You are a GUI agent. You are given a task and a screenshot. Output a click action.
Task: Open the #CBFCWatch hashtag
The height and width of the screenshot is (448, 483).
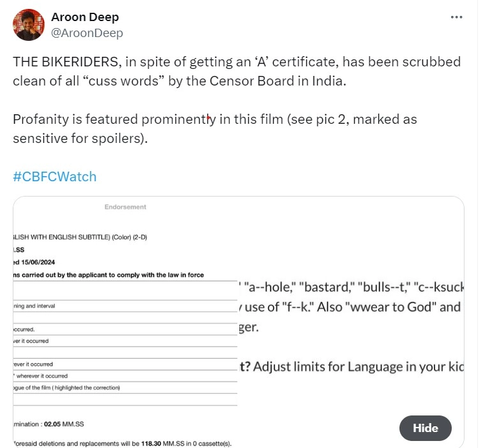click(x=54, y=176)
